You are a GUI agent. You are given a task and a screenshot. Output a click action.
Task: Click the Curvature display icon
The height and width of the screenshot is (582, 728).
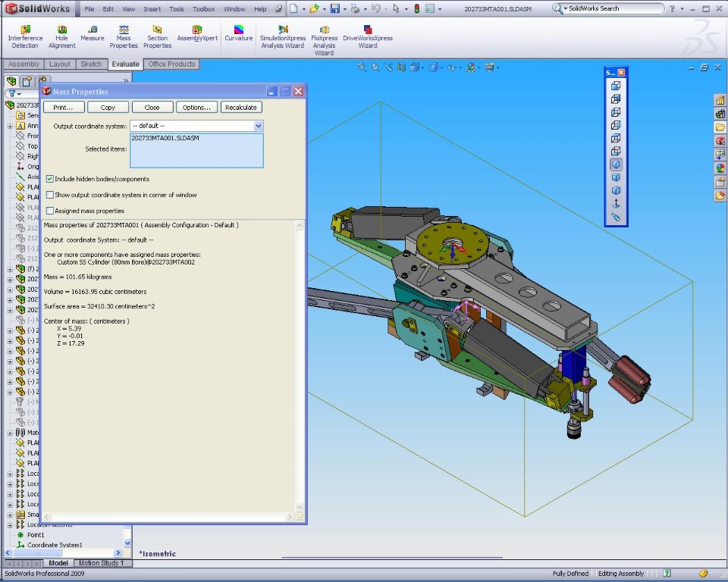[238, 33]
